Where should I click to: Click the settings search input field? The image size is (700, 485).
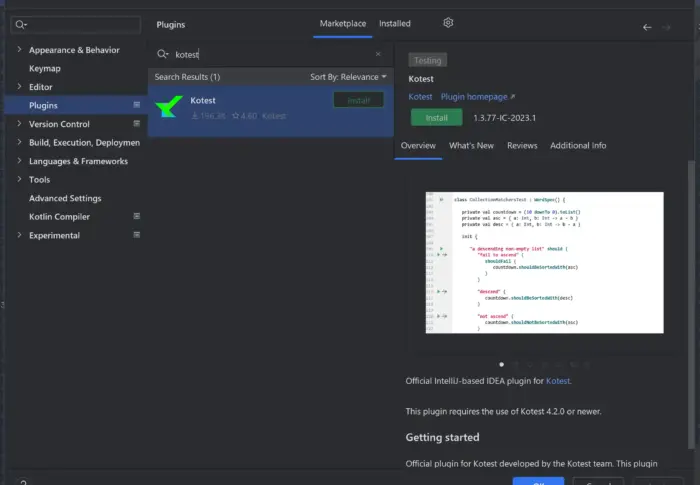coord(76,25)
